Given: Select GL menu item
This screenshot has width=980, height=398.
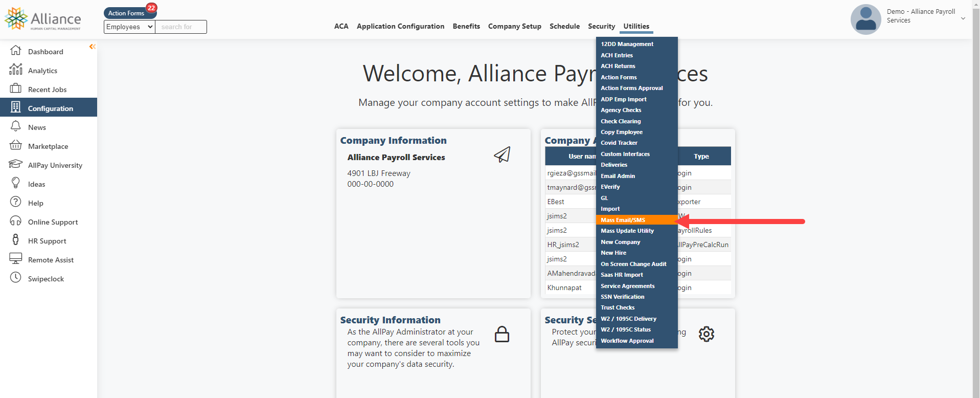Looking at the screenshot, I should click(637, 198).
